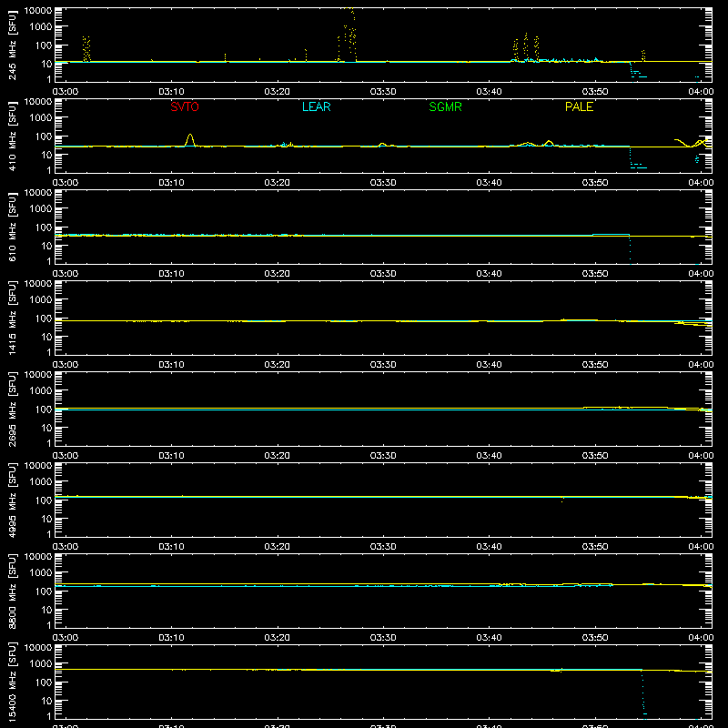Click 04:00 label beneath the 410 MHz plot
Image resolution: width=728 pixels, height=728 pixels.
click(x=701, y=183)
